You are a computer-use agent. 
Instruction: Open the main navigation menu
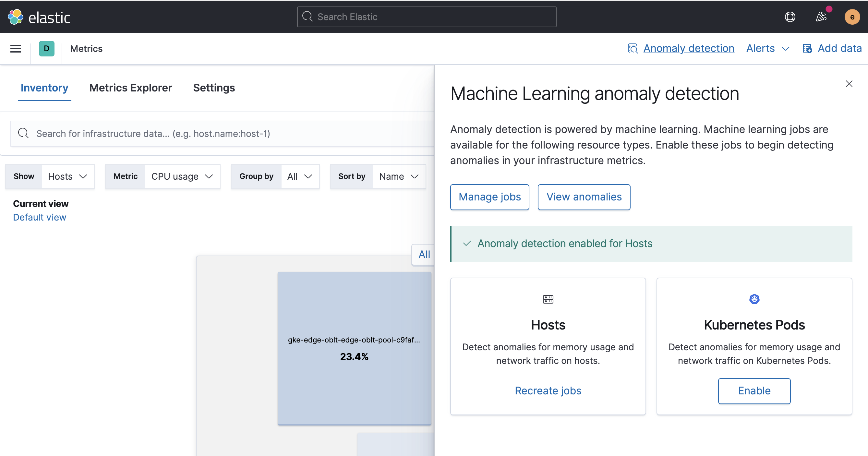click(x=15, y=48)
